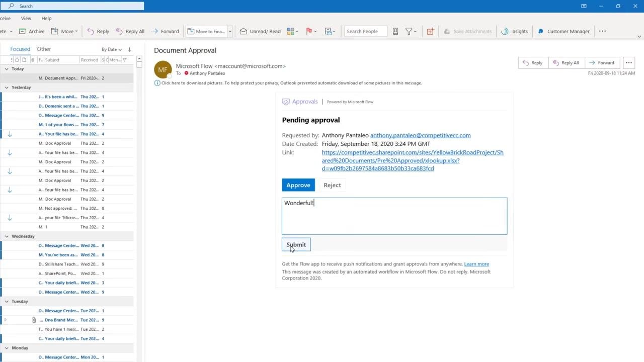Open the By Date sort dropdown
The image size is (644, 362).
112,49
